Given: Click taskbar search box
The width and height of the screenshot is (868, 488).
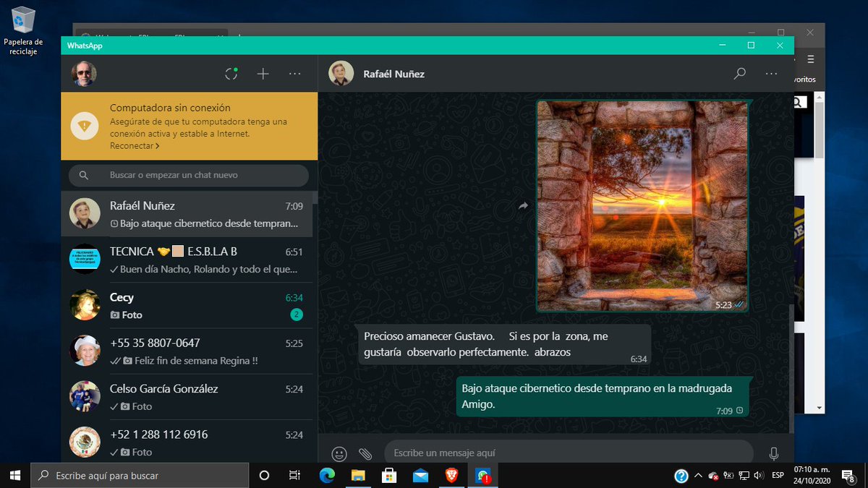Looking at the screenshot, I should tap(139, 475).
